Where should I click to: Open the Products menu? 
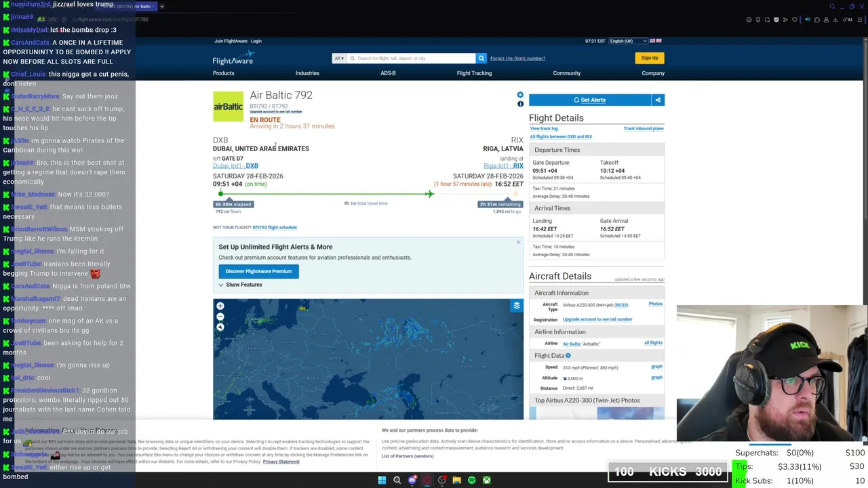(x=223, y=73)
